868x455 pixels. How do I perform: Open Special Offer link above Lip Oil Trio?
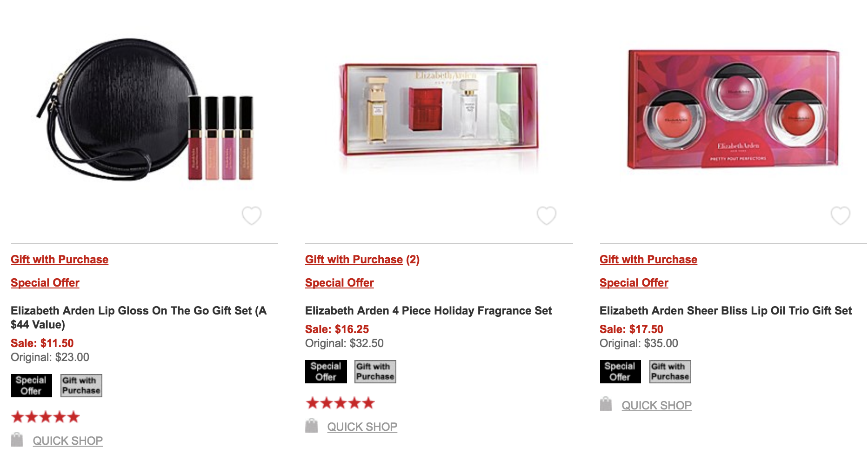point(634,283)
